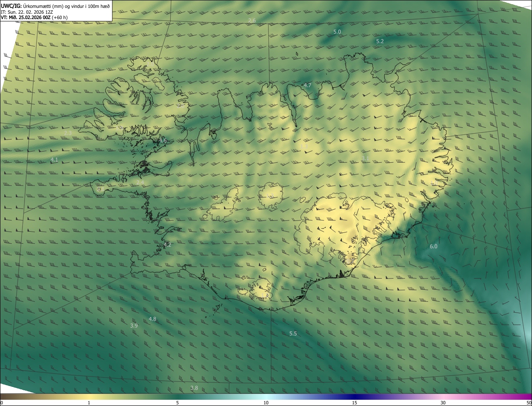Click the 6.0 value label on the map

(x=433, y=246)
